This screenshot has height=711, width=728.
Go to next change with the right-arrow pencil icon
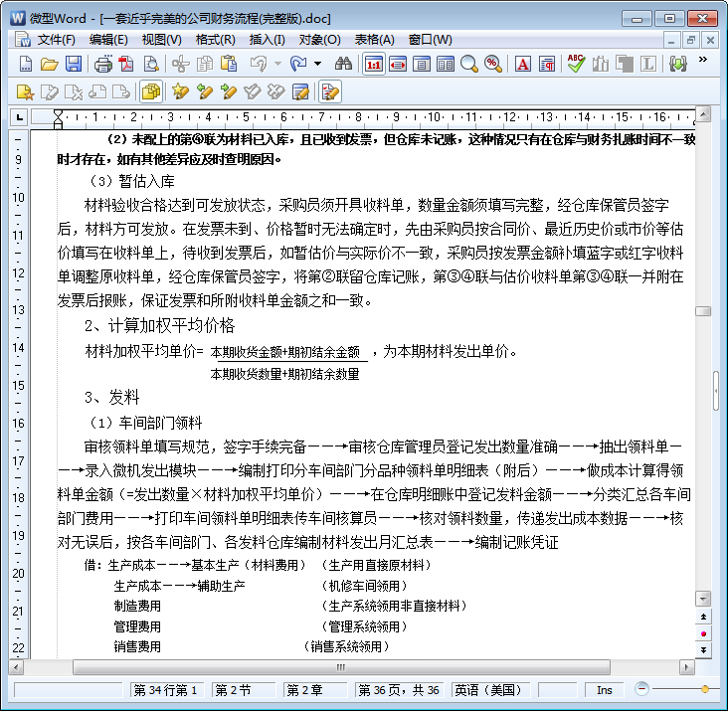coord(228,91)
